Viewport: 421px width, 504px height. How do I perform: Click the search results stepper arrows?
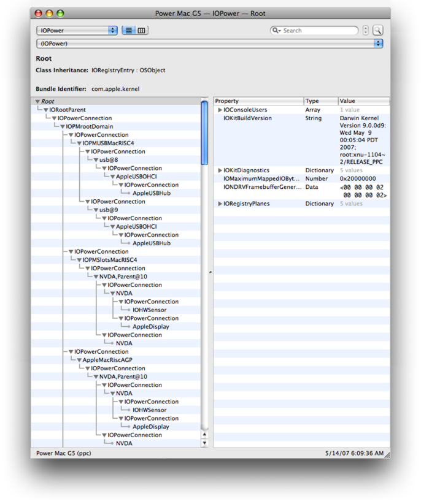(x=366, y=30)
